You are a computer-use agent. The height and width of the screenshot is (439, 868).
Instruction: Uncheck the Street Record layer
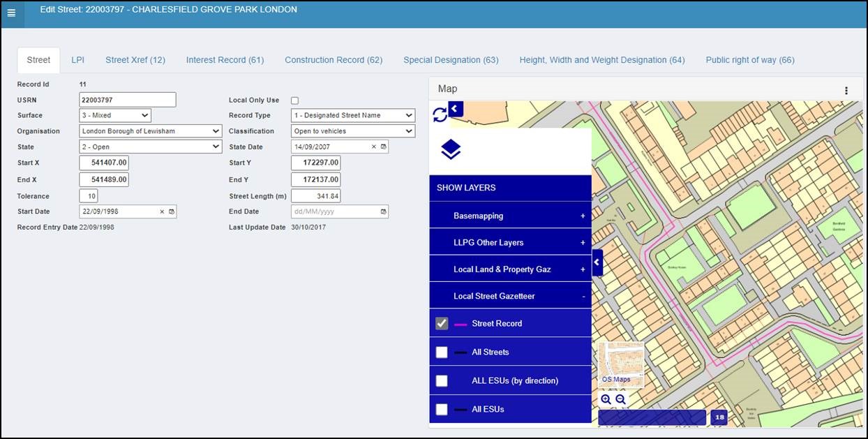442,323
